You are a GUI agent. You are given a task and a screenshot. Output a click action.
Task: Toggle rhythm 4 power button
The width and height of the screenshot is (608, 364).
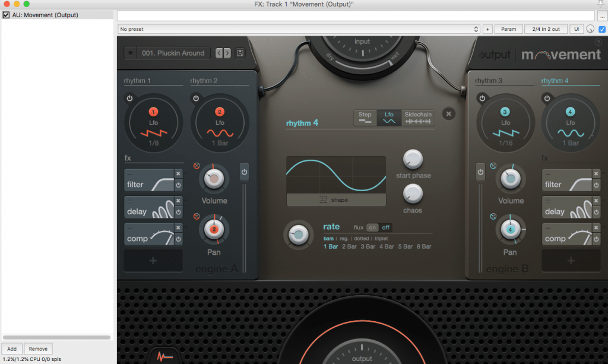click(547, 98)
